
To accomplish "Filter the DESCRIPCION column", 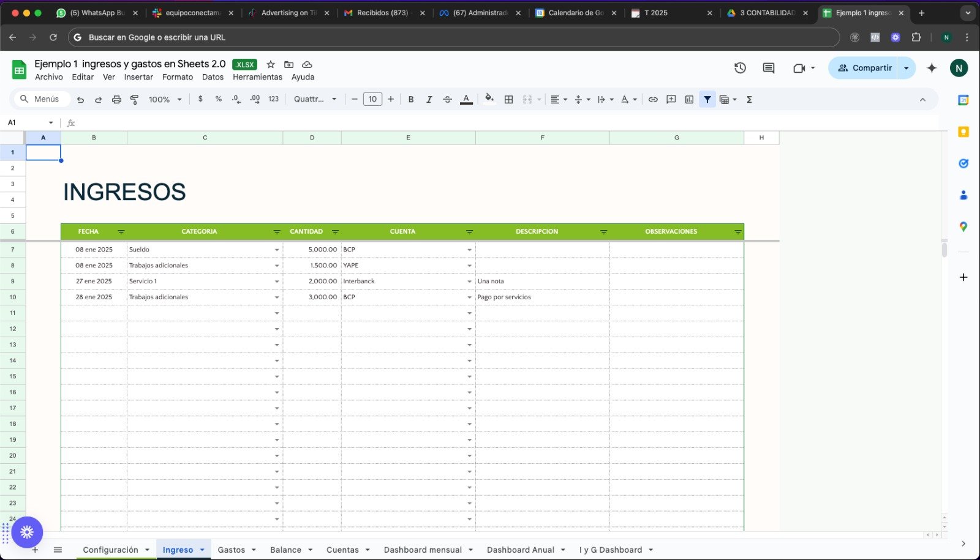I will [603, 232].
